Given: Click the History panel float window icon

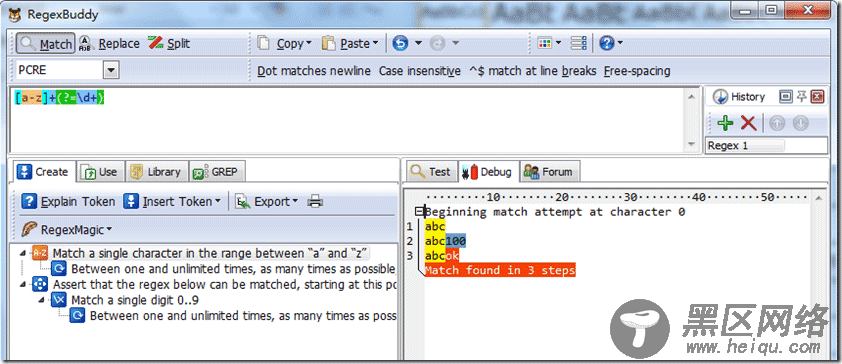Looking at the screenshot, I should pyautogui.click(x=785, y=97).
